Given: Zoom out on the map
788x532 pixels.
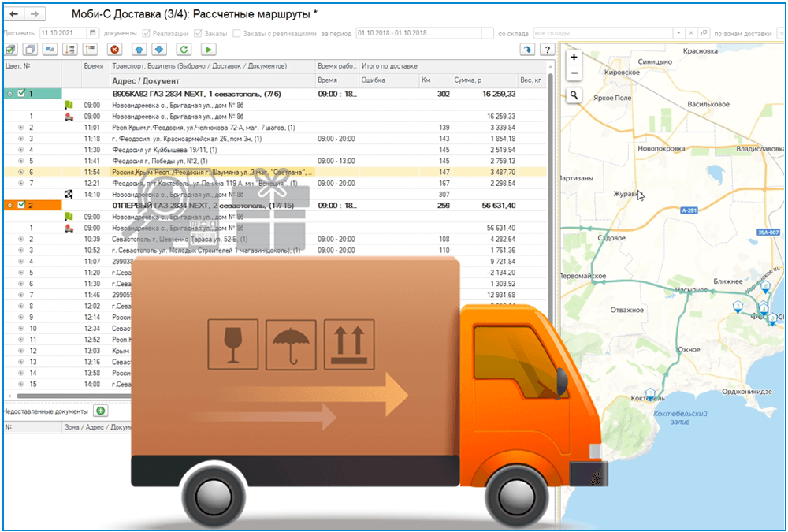Looking at the screenshot, I should pos(574,73).
